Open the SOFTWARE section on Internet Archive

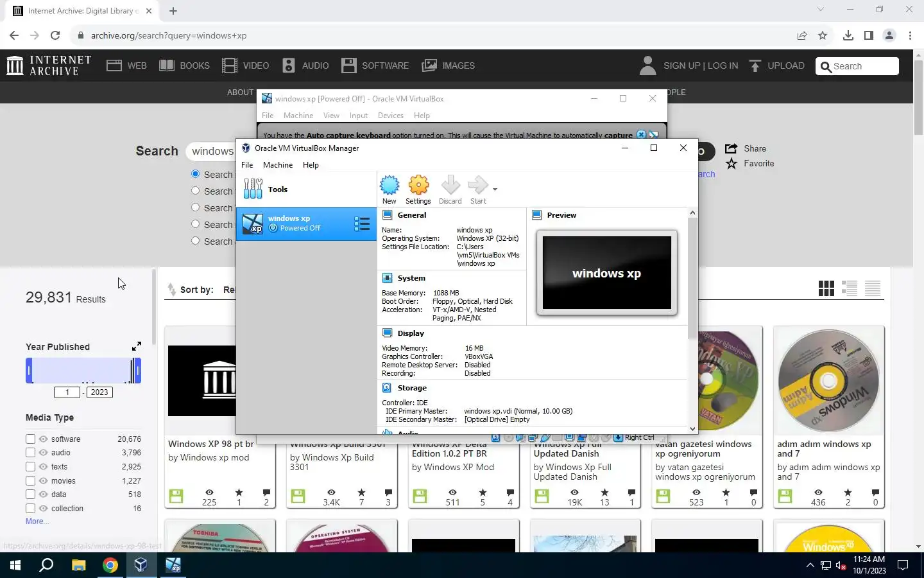tap(375, 66)
